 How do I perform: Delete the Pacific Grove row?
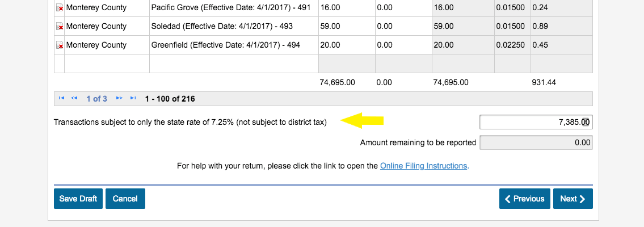[x=60, y=9]
